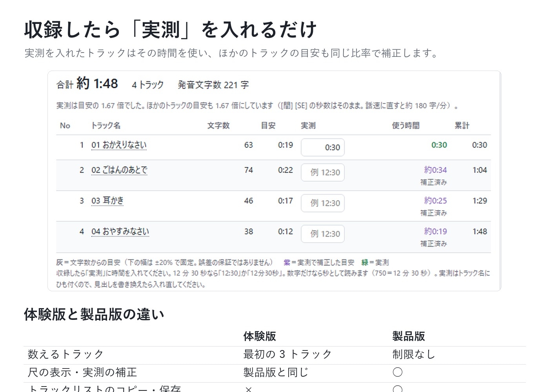The width and height of the screenshot is (549, 392).
Task: Click the 製品版と同じ cell
Action: click(x=276, y=372)
